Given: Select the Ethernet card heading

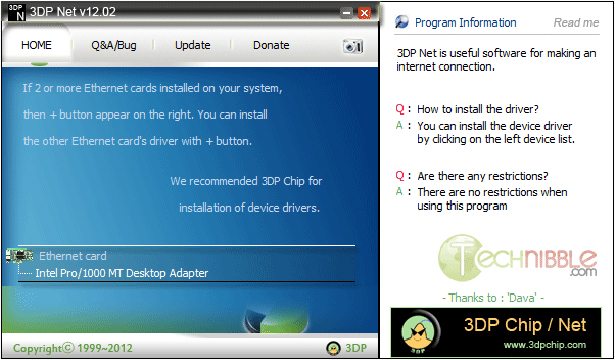Looking at the screenshot, I should click(x=73, y=256).
